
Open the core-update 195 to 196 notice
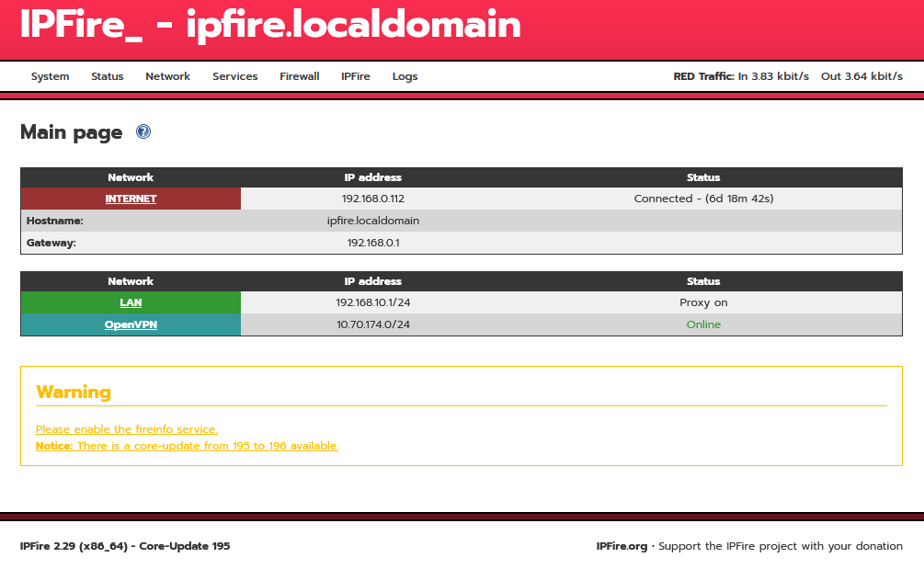coord(187,446)
